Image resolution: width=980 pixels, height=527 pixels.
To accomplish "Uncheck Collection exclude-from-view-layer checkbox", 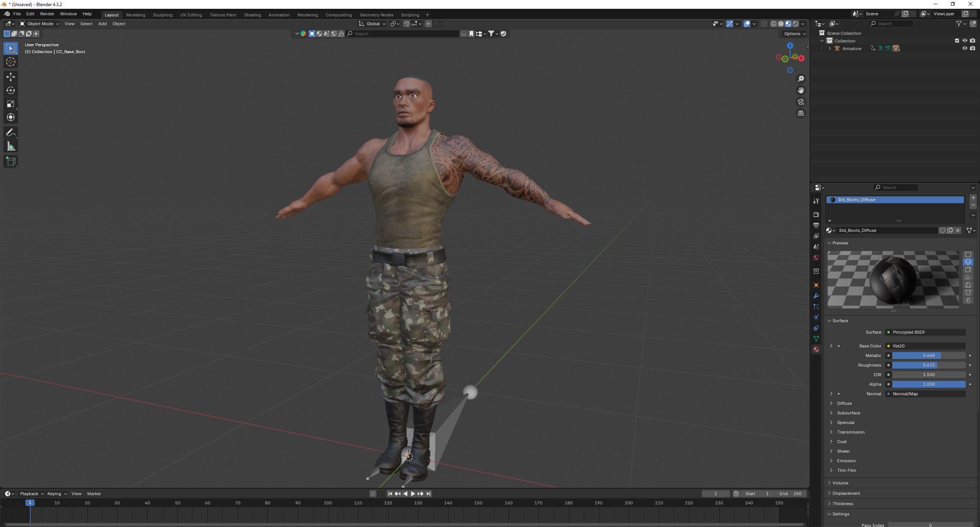I will tap(957, 41).
